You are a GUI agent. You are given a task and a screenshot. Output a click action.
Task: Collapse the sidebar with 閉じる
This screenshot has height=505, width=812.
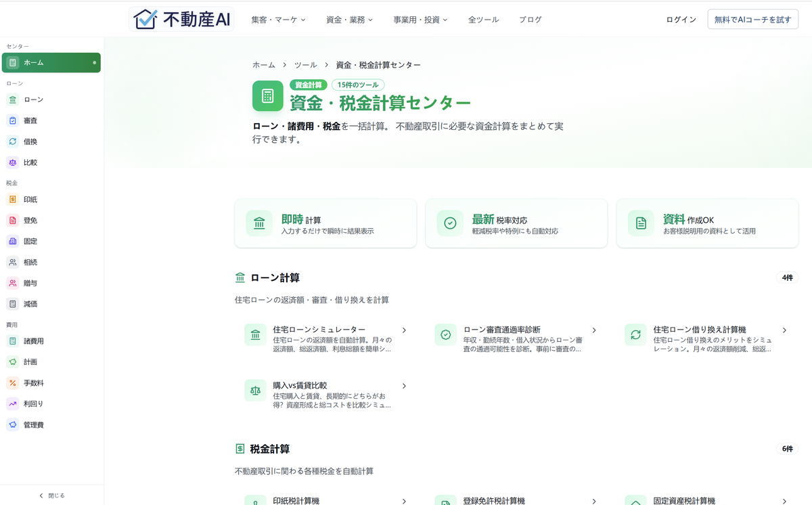52,496
